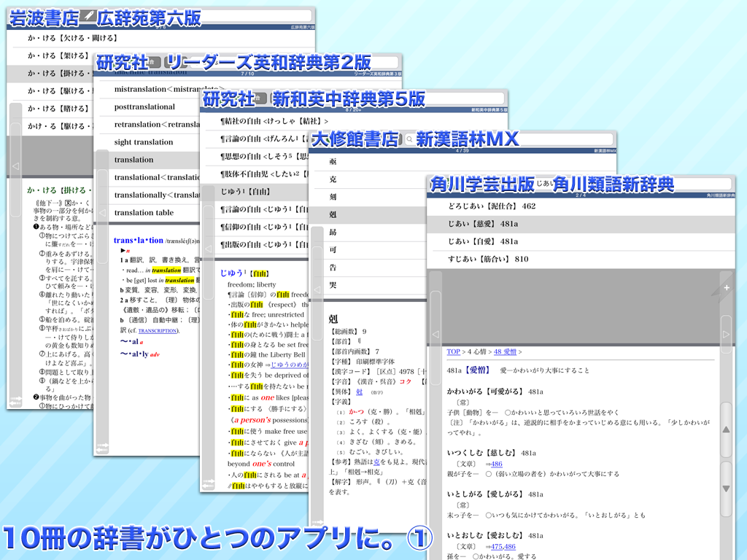Click the いとしがる【愛しがる】headword
Viewport: 747px width, 560px height.
click(484, 494)
